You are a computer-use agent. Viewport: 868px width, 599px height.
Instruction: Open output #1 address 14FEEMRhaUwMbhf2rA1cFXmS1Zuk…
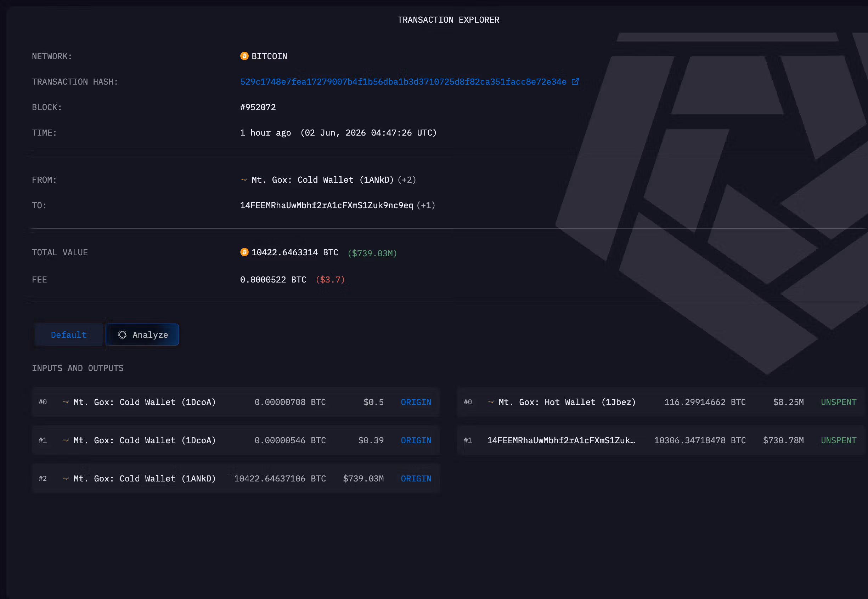tap(561, 441)
